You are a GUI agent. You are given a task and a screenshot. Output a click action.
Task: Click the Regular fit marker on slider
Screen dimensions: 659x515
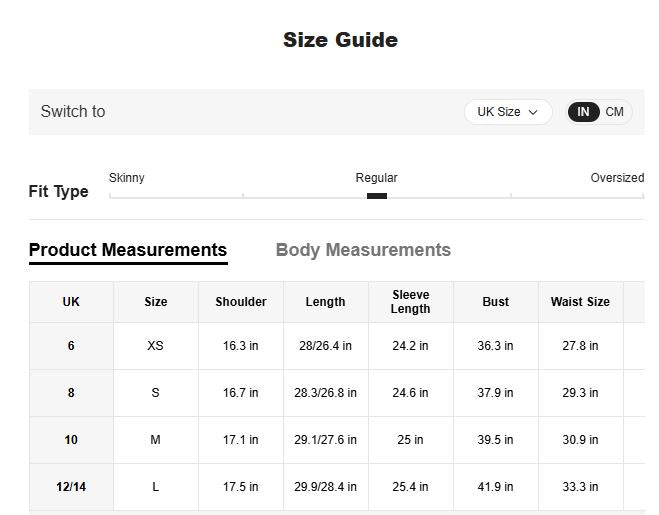(377, 196)
